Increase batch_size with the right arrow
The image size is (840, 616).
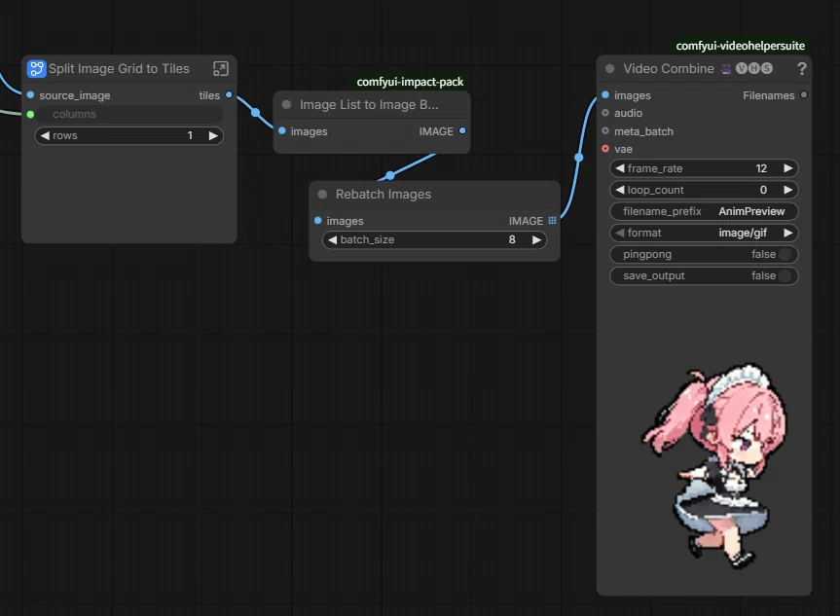tap(536, 240)
